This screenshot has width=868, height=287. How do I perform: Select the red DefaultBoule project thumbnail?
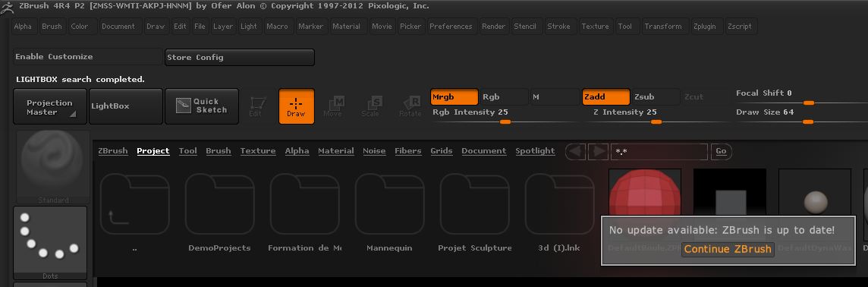pyautogui.click(x=645, y=192)
